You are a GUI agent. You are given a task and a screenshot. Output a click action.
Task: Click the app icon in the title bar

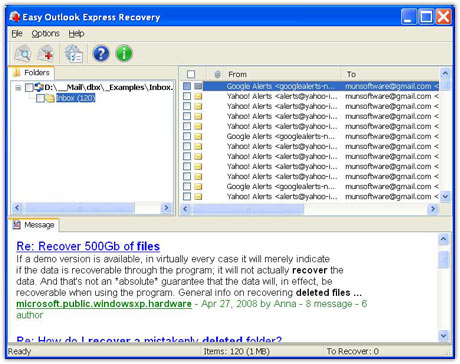coord(15,16)
